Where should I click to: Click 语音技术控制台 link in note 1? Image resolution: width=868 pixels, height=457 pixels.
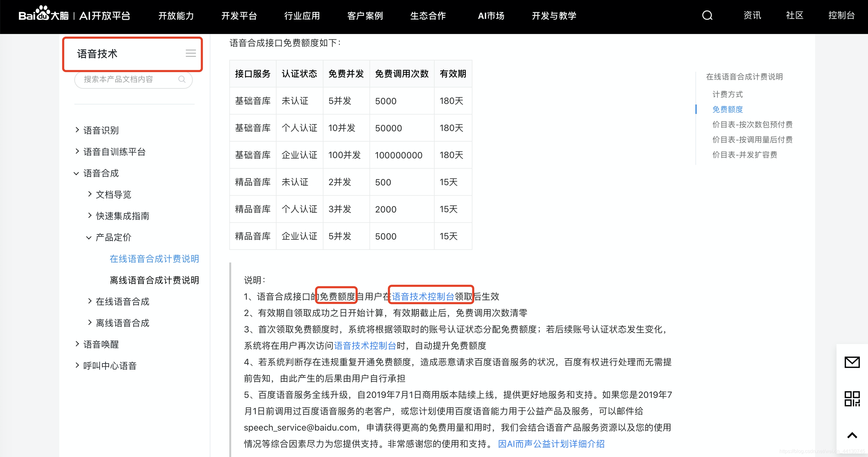click(423, 296)
